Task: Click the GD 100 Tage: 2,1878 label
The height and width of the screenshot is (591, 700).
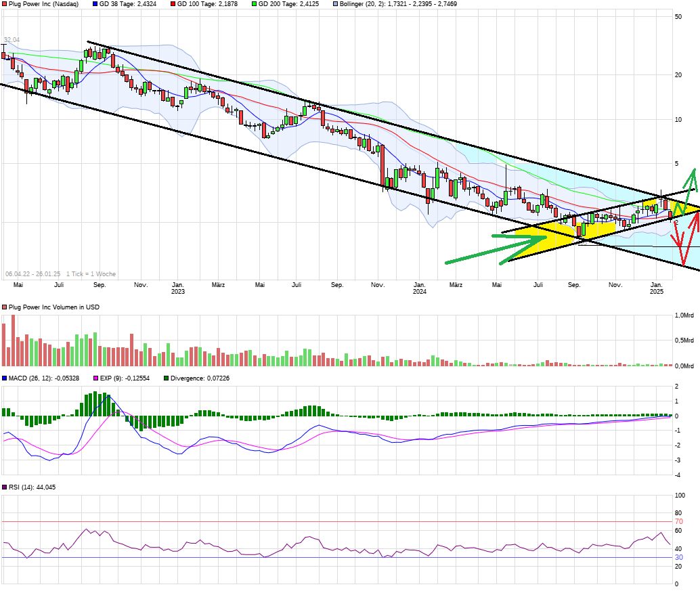Action: (x=207, y=3)
